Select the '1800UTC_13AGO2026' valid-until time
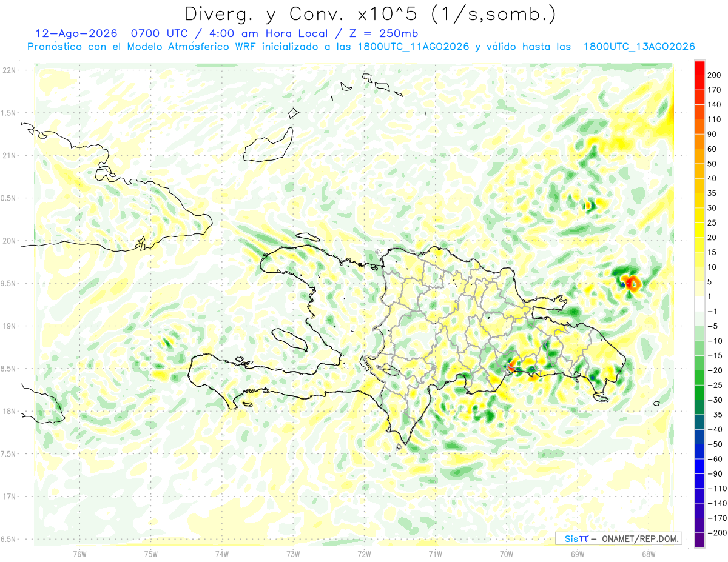728x562 pixels. 639,47
